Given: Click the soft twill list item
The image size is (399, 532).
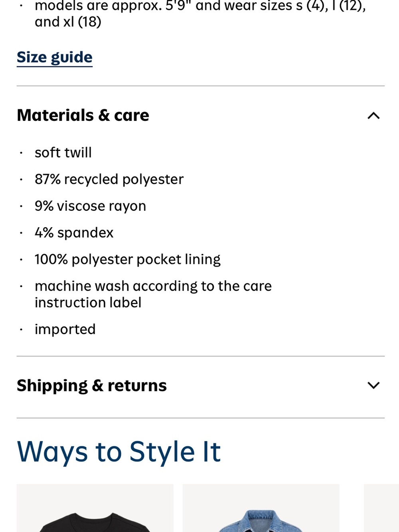Looking at the screenshot, I should pyautogui.click(x=63, y=152).
